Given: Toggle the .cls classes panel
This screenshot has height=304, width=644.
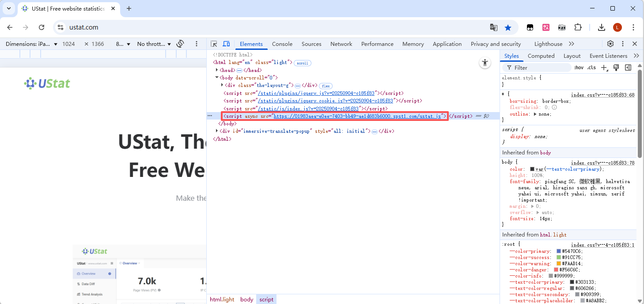Looking at the screenshot, I should pyautogui.click(x=591, y=68).
